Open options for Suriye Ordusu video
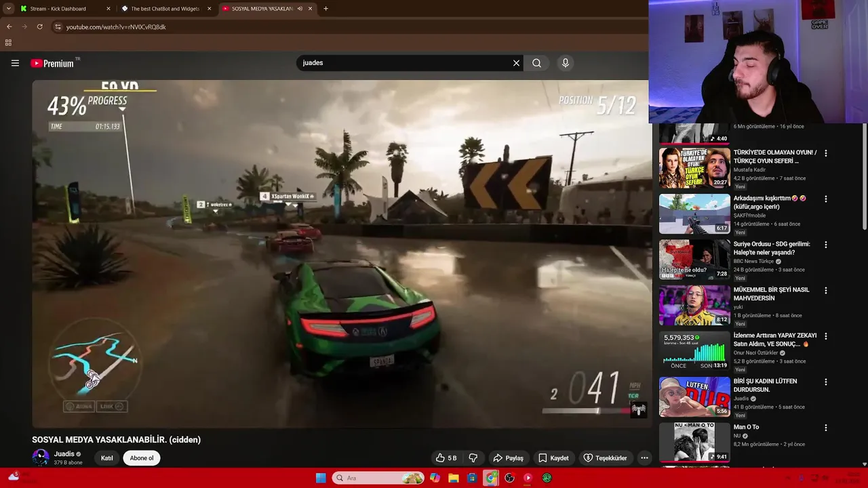This screenshot has height=488, width=868. (x=825, y=245)
